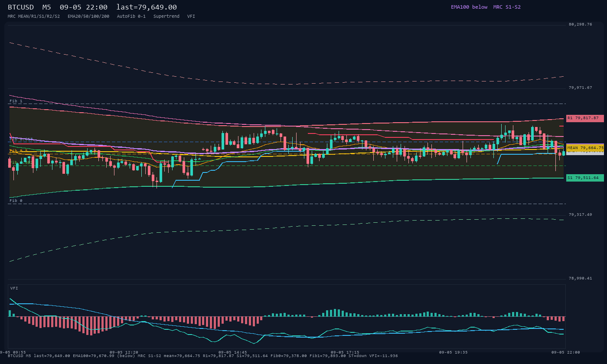Click the EMA100 below status label
Viewport: 607px width, 364px height.
coord(469,7)
